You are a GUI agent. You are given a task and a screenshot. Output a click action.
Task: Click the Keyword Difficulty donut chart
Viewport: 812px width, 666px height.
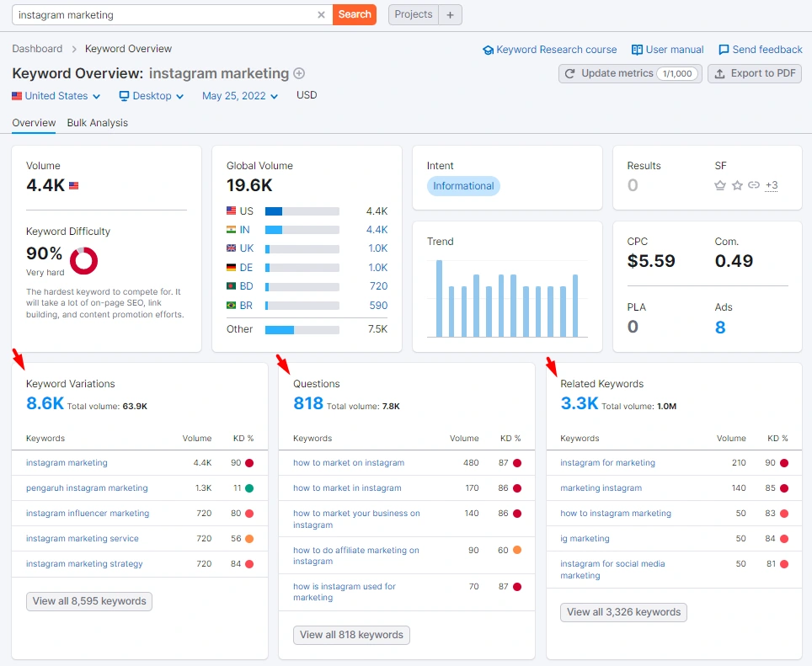pyautogui.click(x=84, y=260)
